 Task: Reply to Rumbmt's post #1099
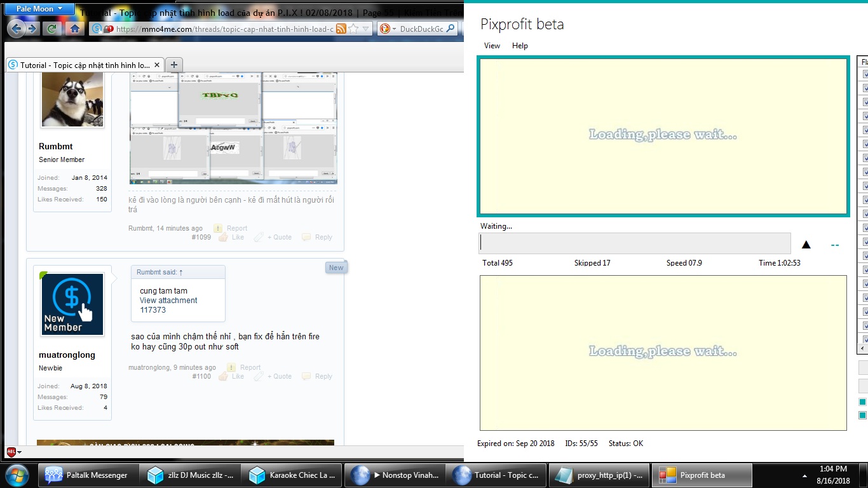coord(317,237)
